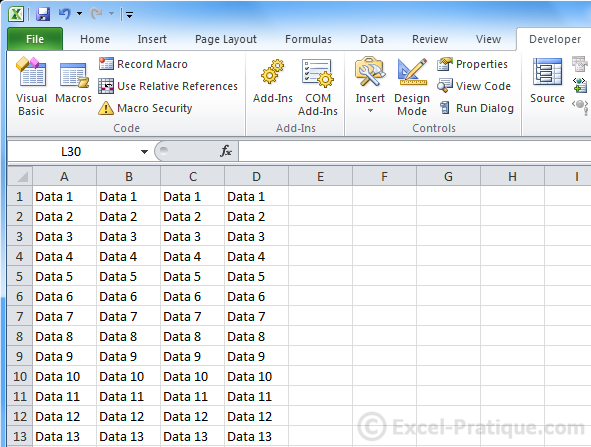Screen dimensions: 591x447
Task: Open COM Add-Ins dialog
Action: [x=317, y=87]
